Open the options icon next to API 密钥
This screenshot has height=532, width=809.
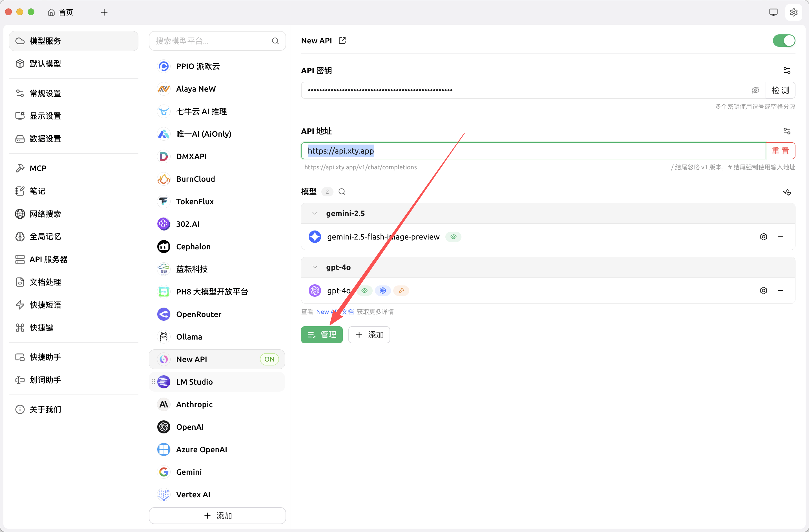click(788, 70)
